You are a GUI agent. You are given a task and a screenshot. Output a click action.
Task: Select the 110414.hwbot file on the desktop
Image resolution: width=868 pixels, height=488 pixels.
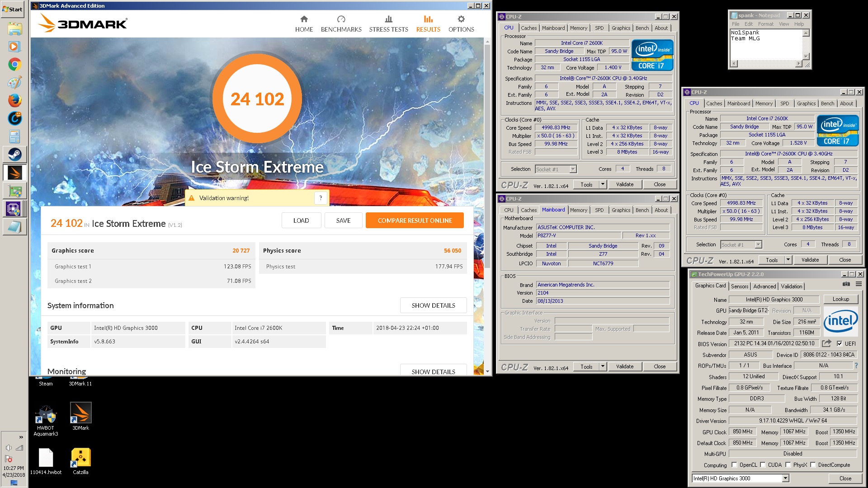pos(46,461)
